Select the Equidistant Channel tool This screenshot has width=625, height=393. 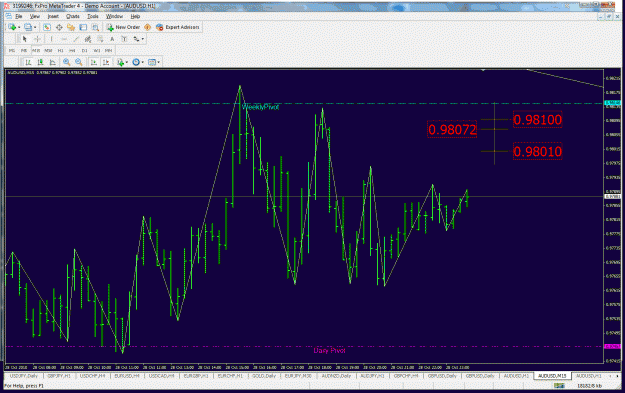88,39
